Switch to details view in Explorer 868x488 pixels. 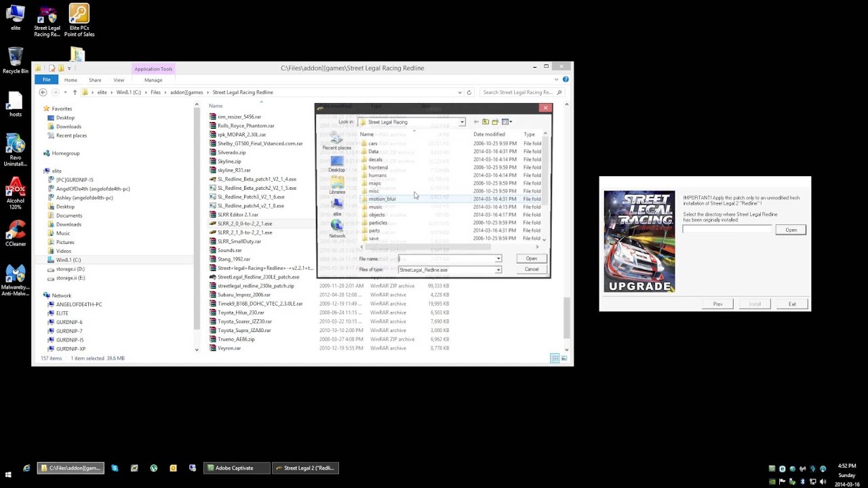tap(555, 358)
